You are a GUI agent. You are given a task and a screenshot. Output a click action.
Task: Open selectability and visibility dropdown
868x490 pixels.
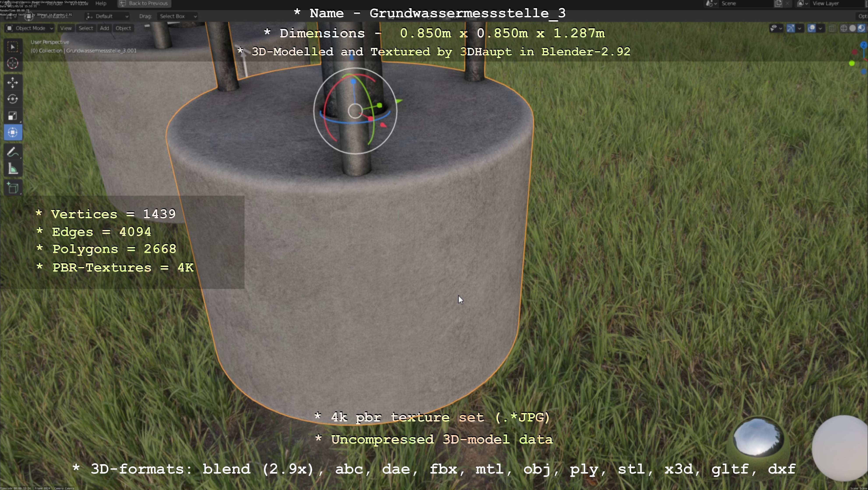pyautogui.click(x=776, y=28)
